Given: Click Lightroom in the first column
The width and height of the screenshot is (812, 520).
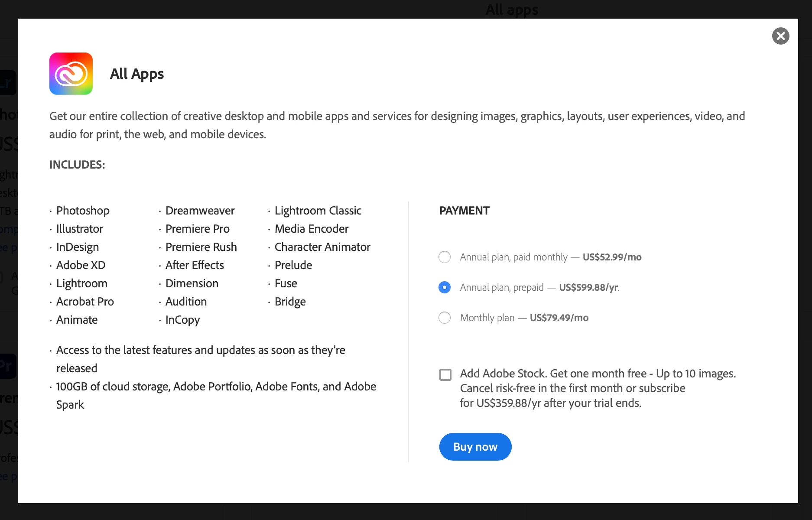Looking at the screenshot, I should tap(82, 283).
